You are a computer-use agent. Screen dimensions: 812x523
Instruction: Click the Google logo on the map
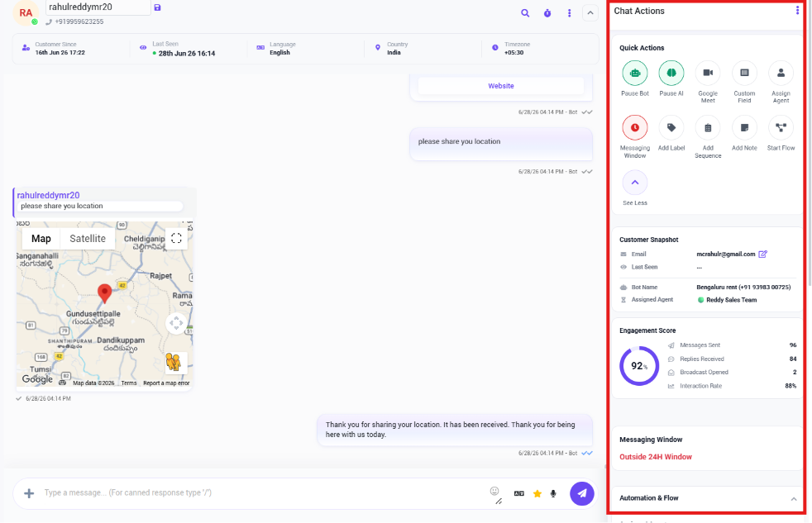point(37,378)
